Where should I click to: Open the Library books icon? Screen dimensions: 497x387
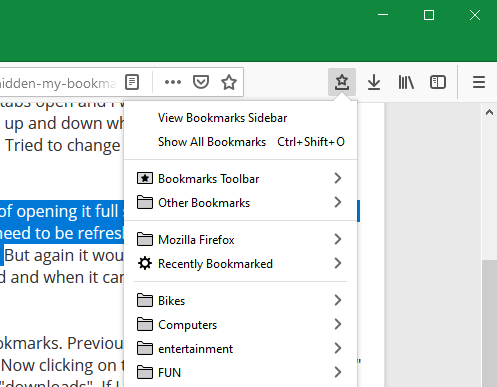click(406, 82)
